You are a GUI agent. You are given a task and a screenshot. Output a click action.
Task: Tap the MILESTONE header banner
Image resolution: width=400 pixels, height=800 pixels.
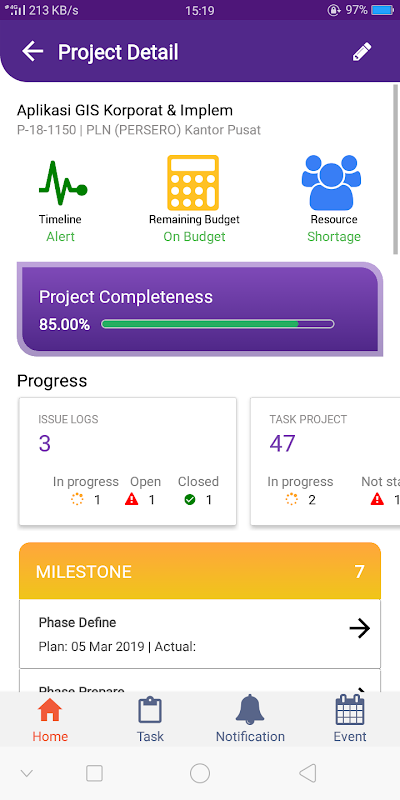coord(200,571)
